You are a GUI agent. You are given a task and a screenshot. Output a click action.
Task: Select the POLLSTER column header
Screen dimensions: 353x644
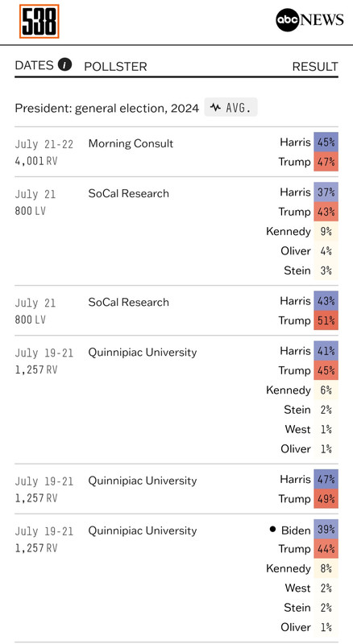click(x=115, y=67)
